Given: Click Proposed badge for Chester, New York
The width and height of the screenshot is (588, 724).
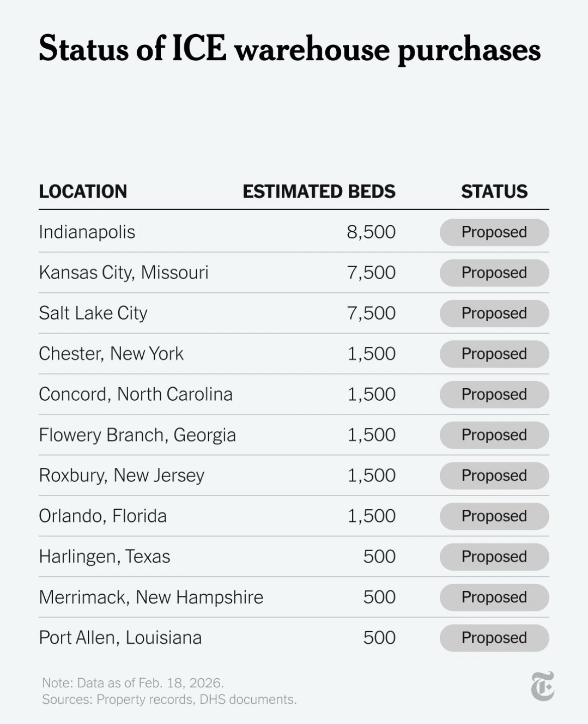Looking at the screenshot, I should point(494,354).
